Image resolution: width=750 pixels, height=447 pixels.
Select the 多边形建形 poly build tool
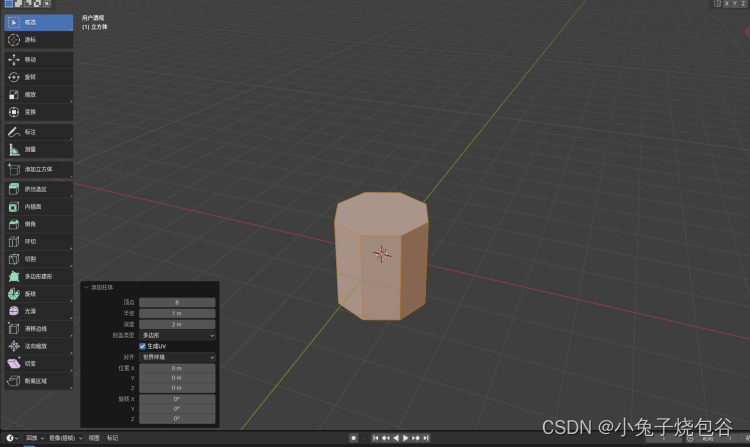39,276
